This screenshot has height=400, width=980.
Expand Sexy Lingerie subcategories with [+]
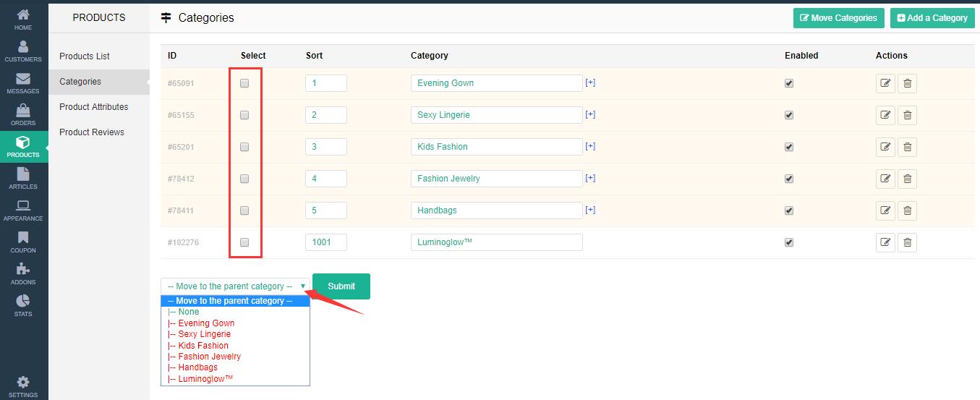pos(590,114)
